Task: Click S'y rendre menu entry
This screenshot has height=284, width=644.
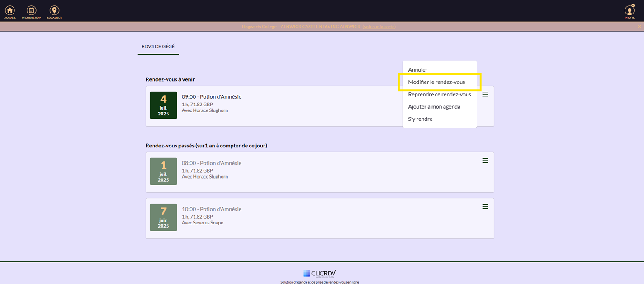Action: pos(420,119)
